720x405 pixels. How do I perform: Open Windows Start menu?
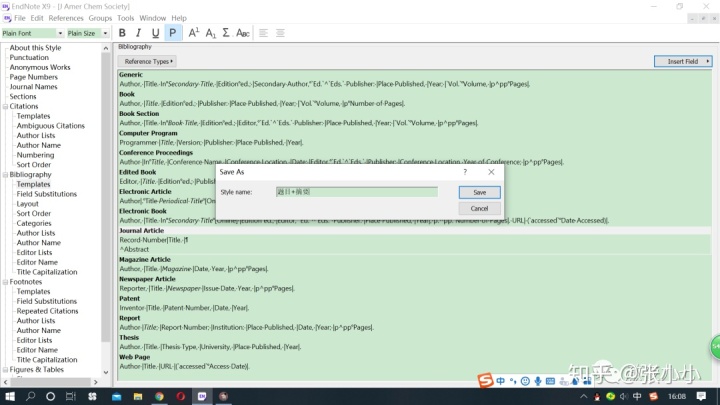10,396
